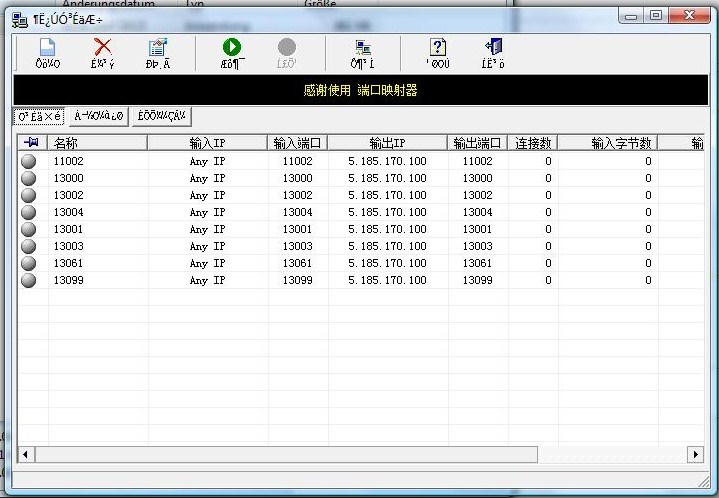Click 13000 in the 输入端口 column
This screenshot has width=719, height=498.
pyautogui.click(x=298, y=178)
